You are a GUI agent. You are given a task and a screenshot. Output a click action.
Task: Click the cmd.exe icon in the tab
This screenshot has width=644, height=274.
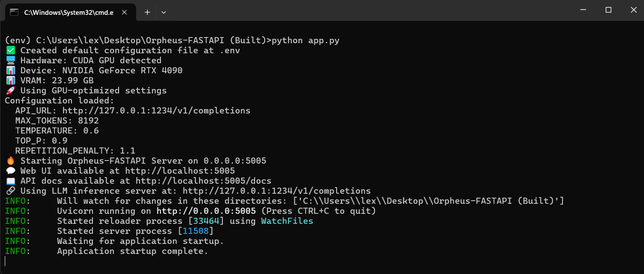coord(14,12)
